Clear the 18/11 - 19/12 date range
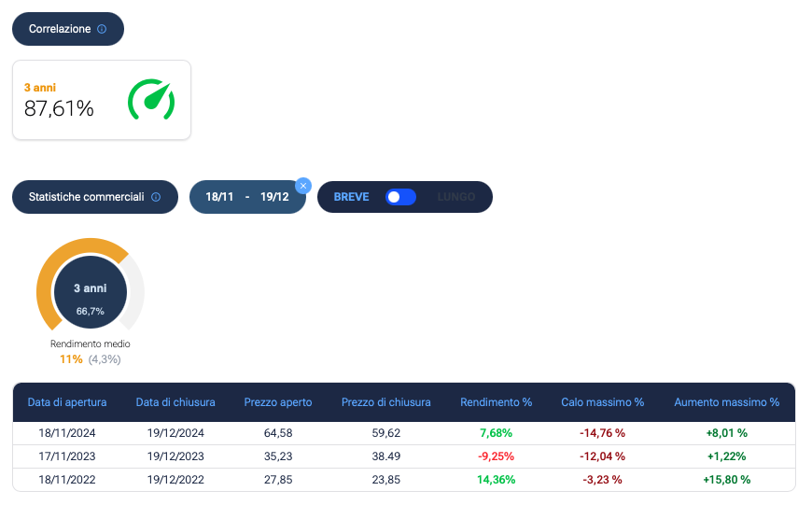This screenshot has width=812, height=505. (x=302, y=186)
